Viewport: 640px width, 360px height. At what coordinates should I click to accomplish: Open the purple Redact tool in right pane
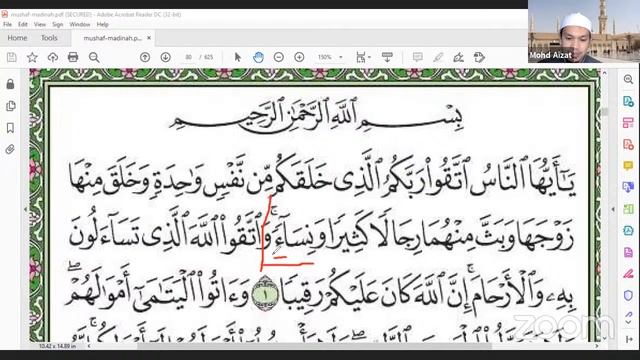tap(629, 252)
